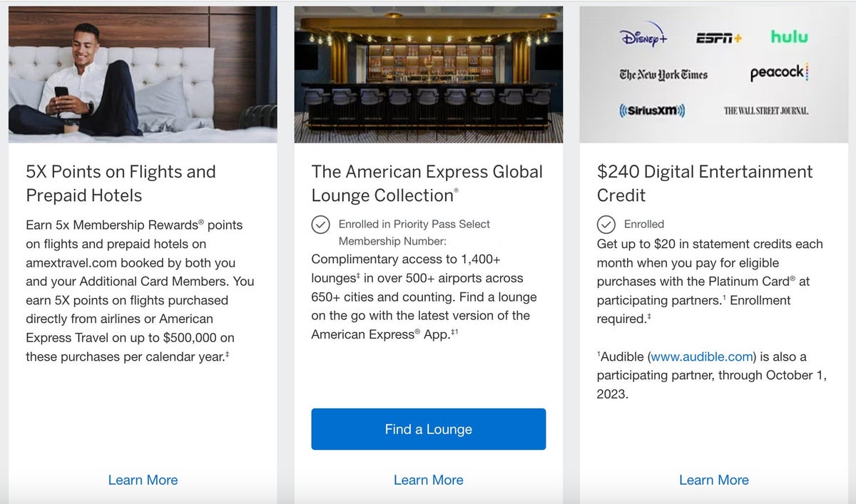Screen dimensions: 856x504
Task: Click The Wall Street Journal logo
Action: pyautogui.click(x=765, y=110)
